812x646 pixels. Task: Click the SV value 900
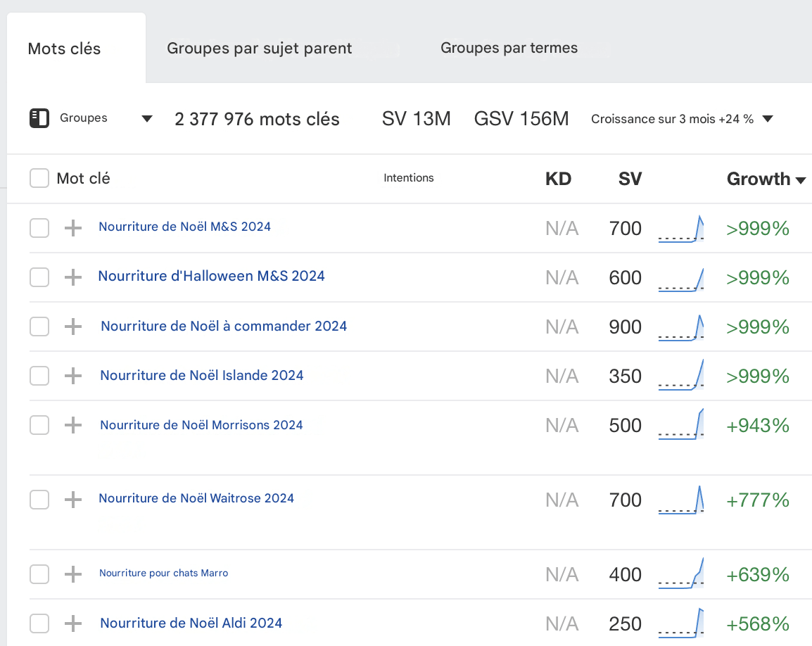tap(625, 327)
